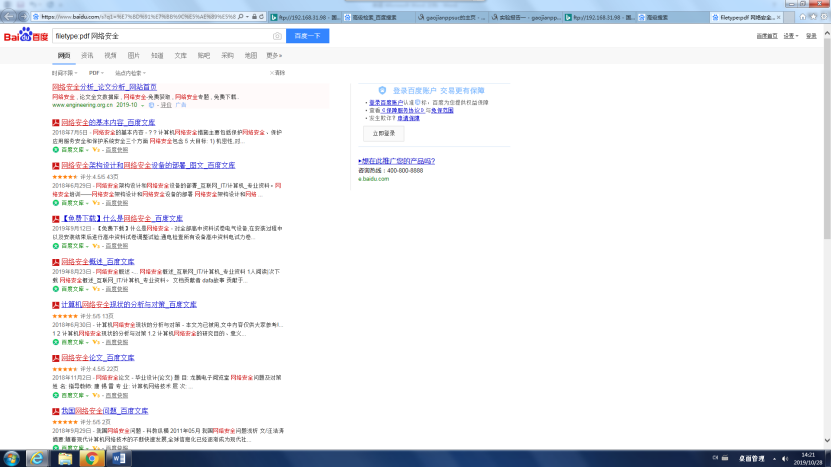Open 计算机网络安全现状的分析与对策 result
831x468 pixels.
[129, 305]
